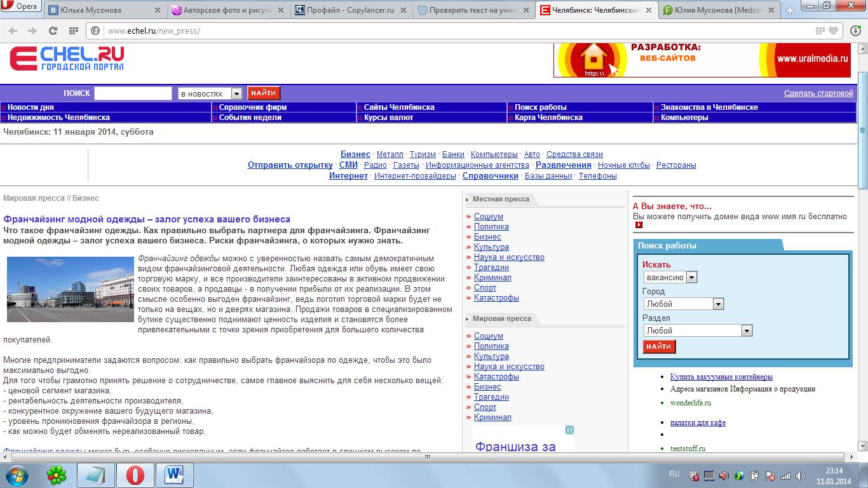
Task: Open Microsoft Word from the taskbar
Action: (174, 475)
